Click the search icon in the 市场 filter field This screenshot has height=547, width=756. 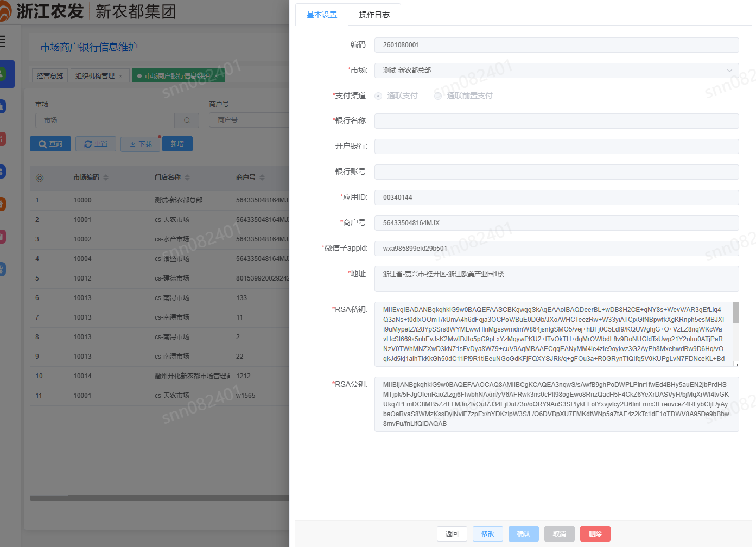187,120
